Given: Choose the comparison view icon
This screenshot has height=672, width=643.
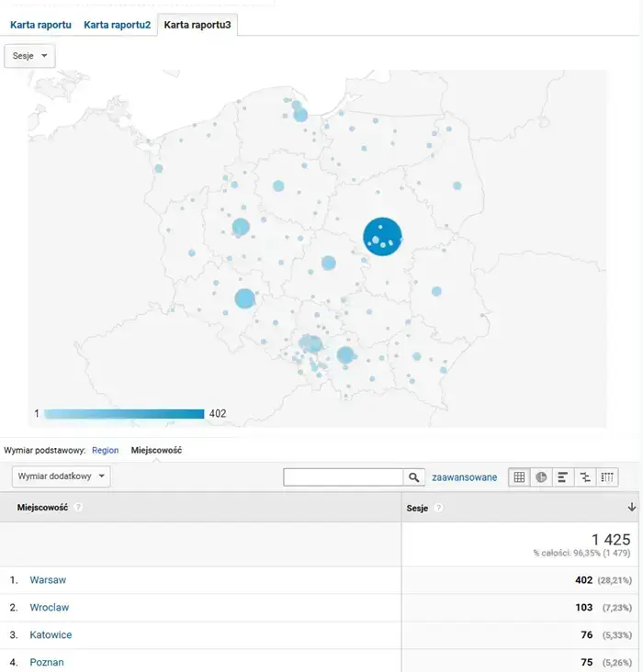Looking at the screenshot, I should (x=585, y=477).
